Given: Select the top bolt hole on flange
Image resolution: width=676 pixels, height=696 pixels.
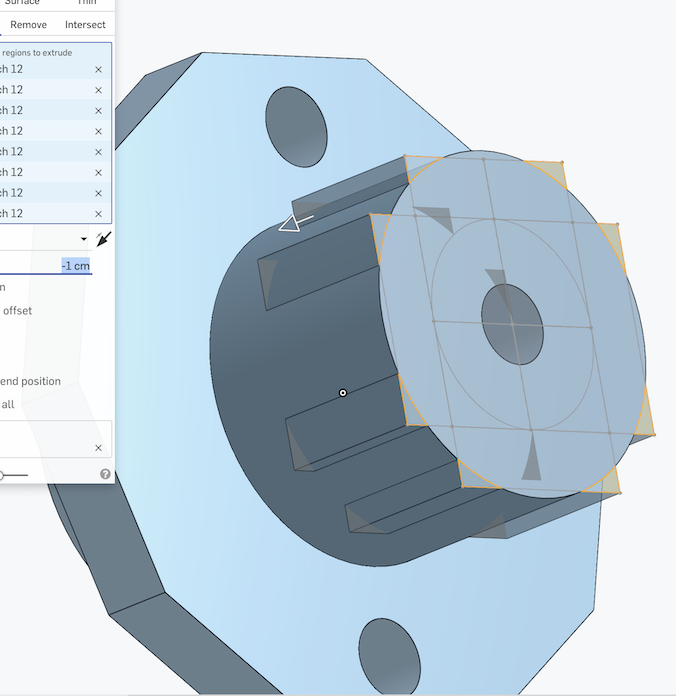Looking at the screenshot, I should 297,127.
